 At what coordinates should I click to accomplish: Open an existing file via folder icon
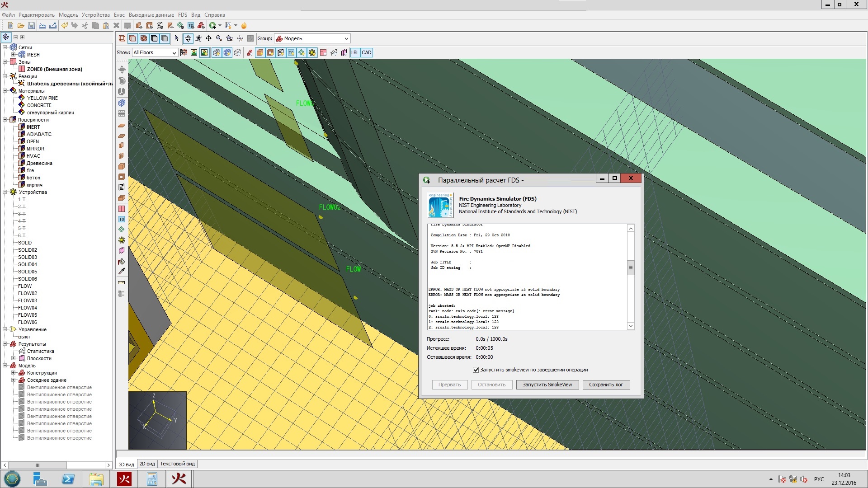click(x=21, y=26)
